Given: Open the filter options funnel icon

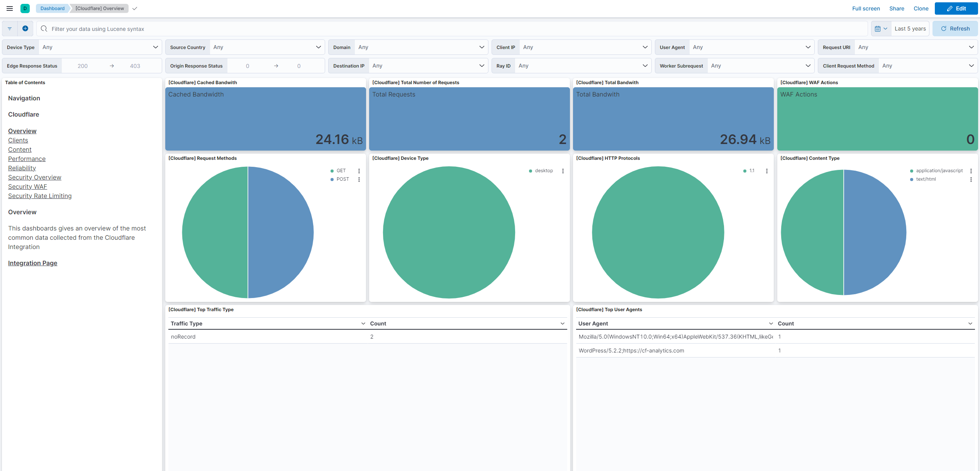Looking at the screenshot, I should [x=9, y=28].
